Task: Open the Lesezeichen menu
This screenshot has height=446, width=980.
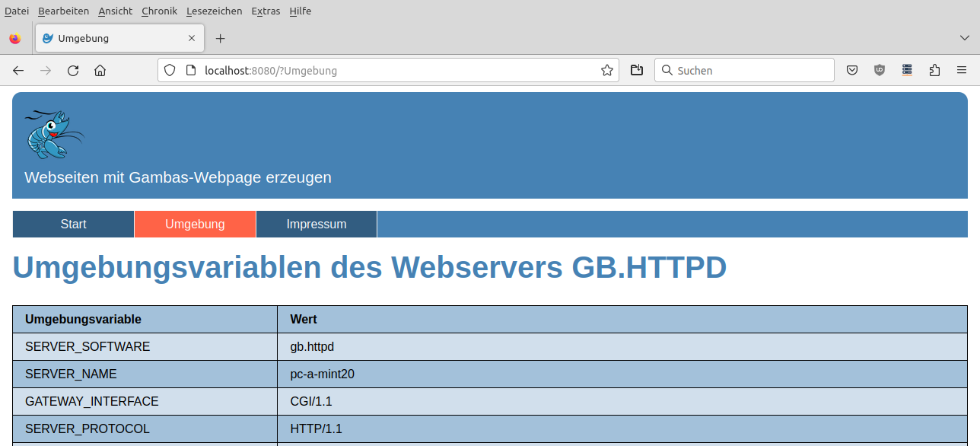Action: (214, 11)
